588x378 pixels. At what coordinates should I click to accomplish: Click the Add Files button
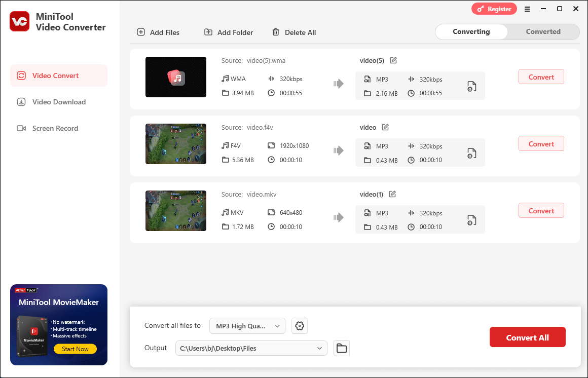click(158, 32)
